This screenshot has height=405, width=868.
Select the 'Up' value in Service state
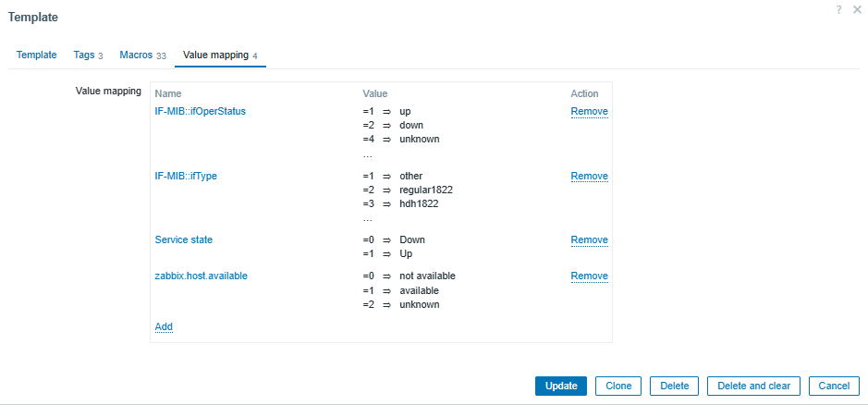coord(407,253)
